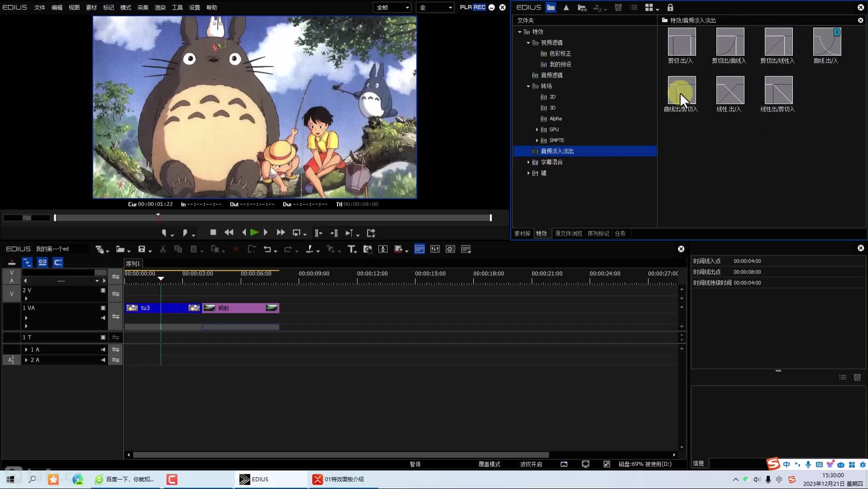This screenshot has height=489, width=868.
Task: Click the loop playback icon
Action: point(296,233)
